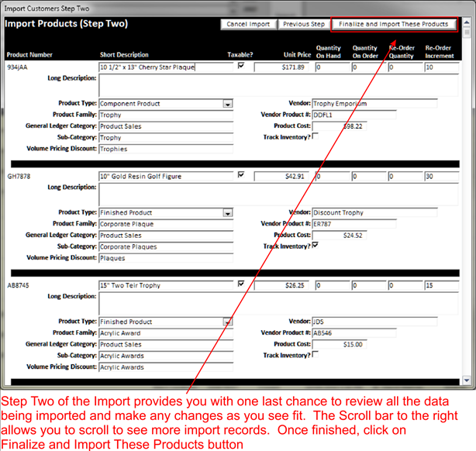This screenshot has width=476, height=451.
Task: Click Long Description box for 934JAA
Action: 278,85
